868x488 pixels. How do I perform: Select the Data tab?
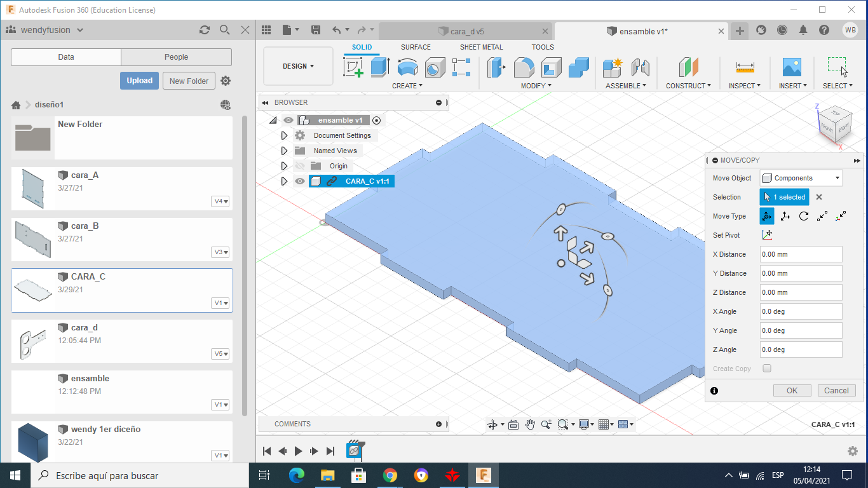coord(66,57)
